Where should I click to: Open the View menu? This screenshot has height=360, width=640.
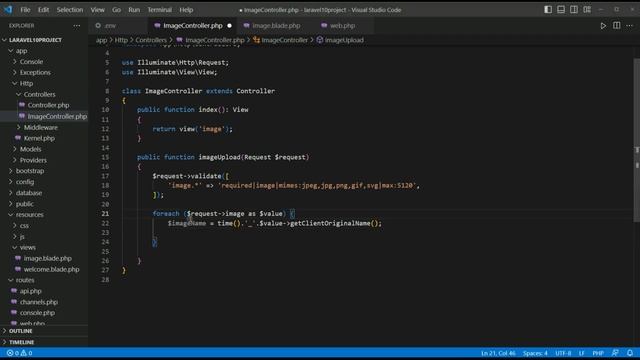coord(98,10)
